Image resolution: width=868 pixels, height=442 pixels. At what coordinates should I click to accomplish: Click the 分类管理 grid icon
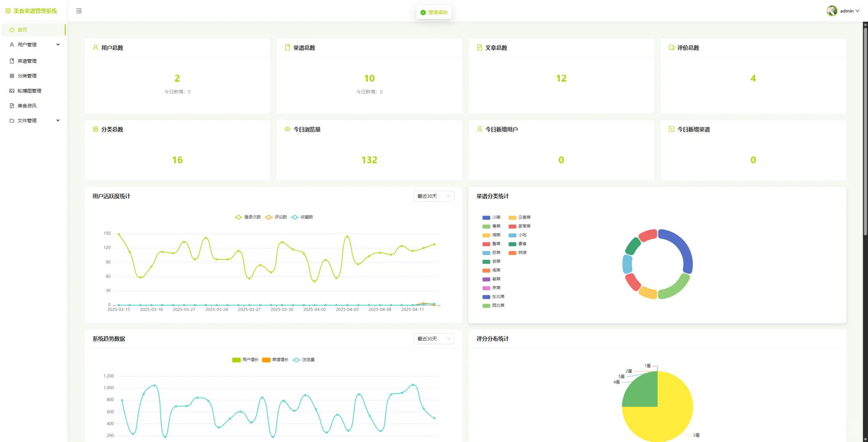pos(12,76)
